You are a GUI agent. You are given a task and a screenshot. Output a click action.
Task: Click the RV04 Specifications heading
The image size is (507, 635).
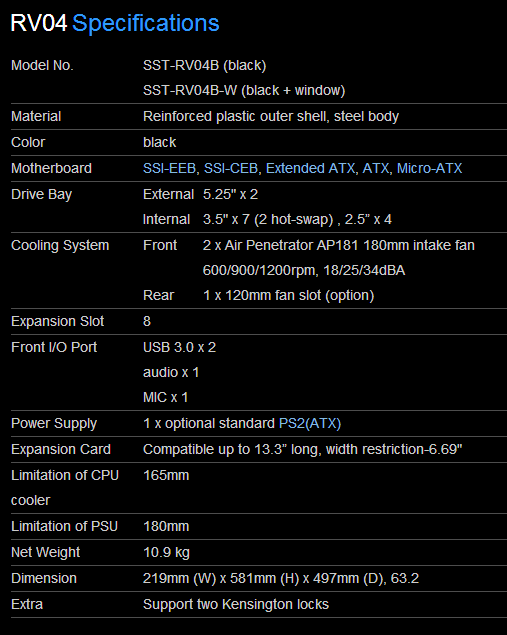tap(115, 23)
